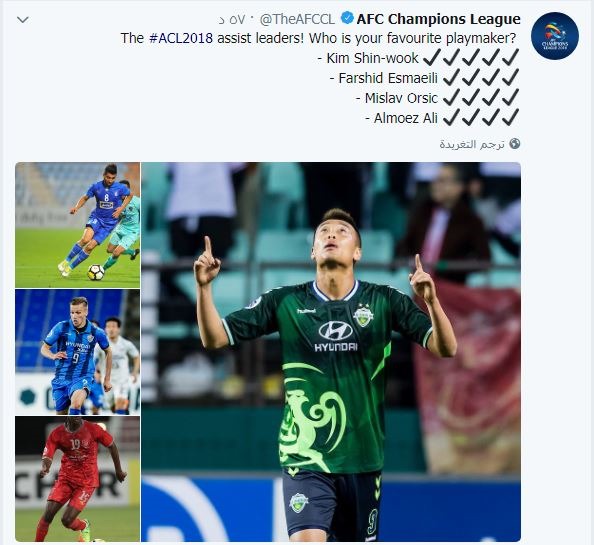Open the main photo of green-jersey player
594x545 pixels.
point(331,352)
